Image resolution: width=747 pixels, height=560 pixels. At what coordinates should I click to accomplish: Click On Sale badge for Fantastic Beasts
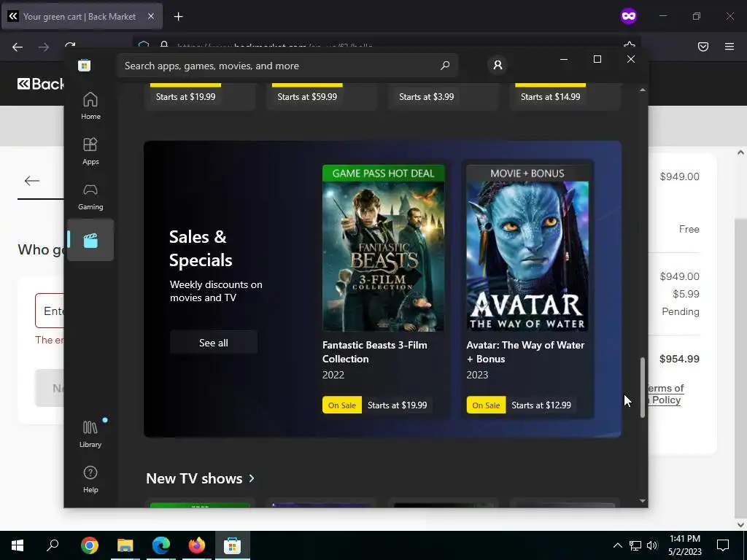(342, 405)
